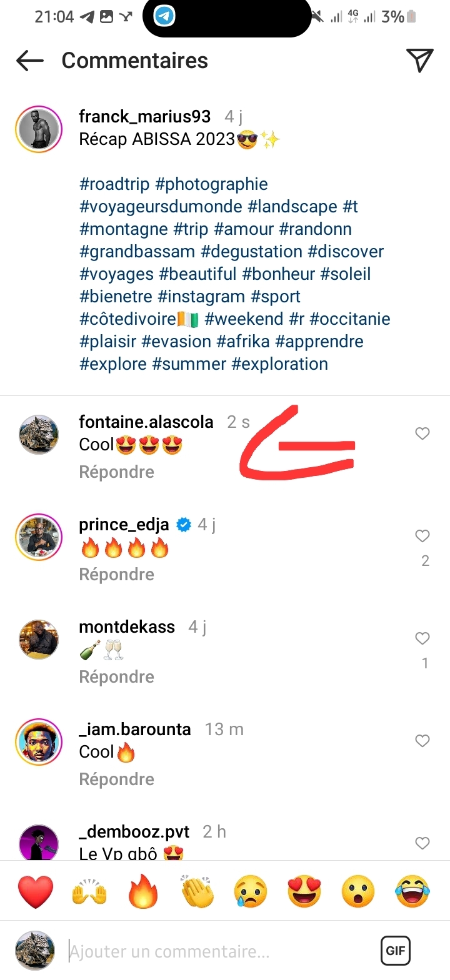Reply to montdekass's comment
450x980 pixels.
click(x=116, y=677)
